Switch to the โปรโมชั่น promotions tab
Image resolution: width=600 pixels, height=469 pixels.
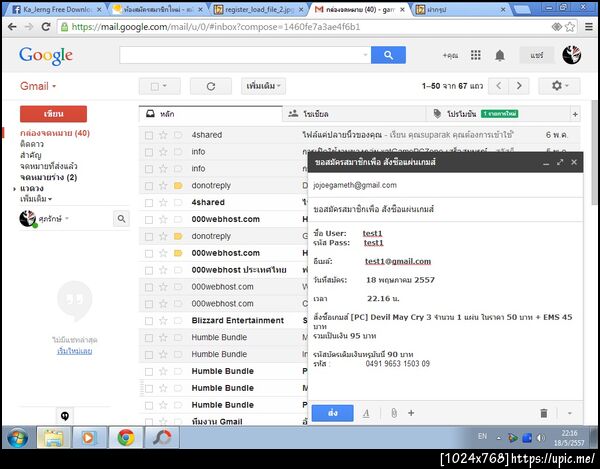(497, 114)
